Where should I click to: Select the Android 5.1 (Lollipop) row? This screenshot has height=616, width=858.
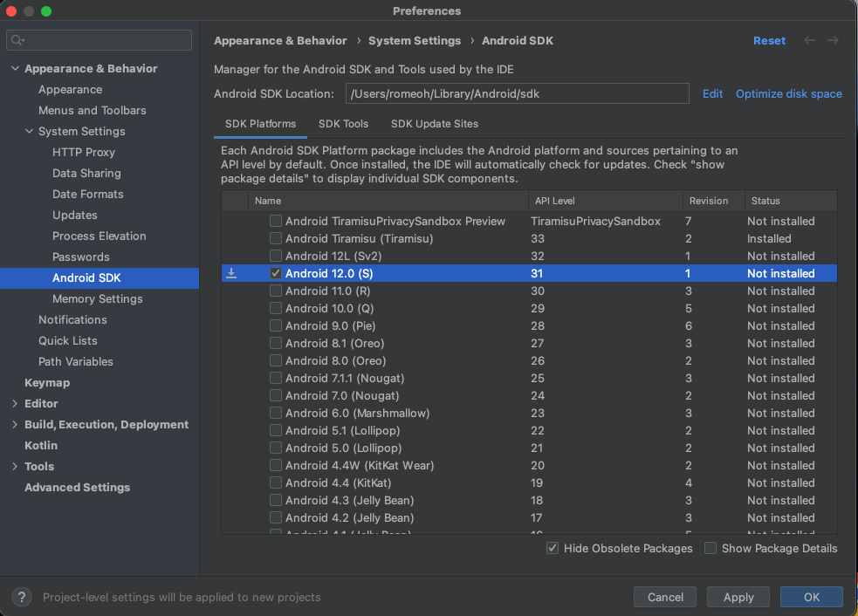[x=529, y=430]
